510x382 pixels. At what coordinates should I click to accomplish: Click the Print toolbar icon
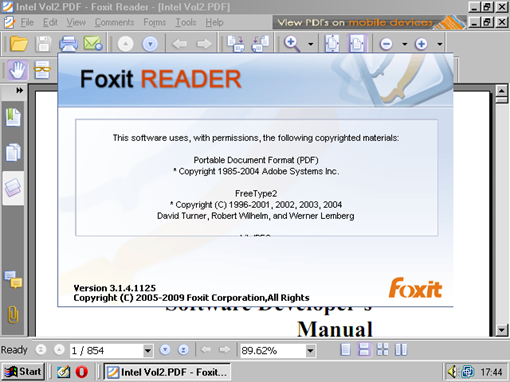point(68,44)
